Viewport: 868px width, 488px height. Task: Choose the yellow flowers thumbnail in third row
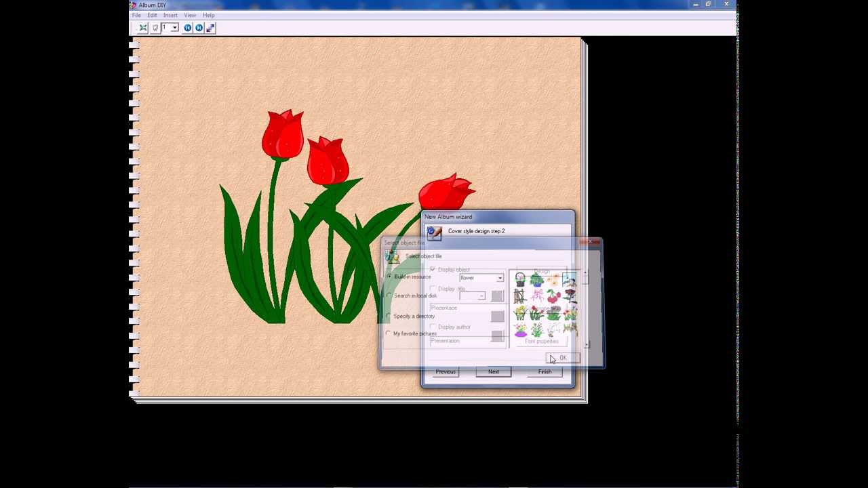[520, 313]
